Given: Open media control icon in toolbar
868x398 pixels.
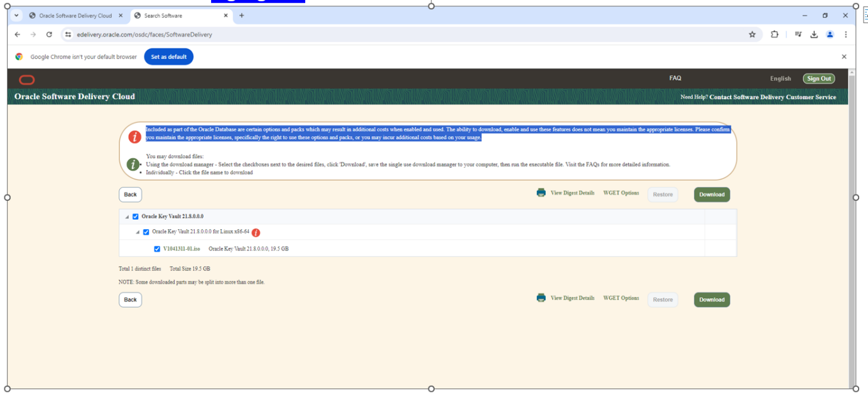Looking at the screenshot, I should pyautogui.click(x=798, y=35).
